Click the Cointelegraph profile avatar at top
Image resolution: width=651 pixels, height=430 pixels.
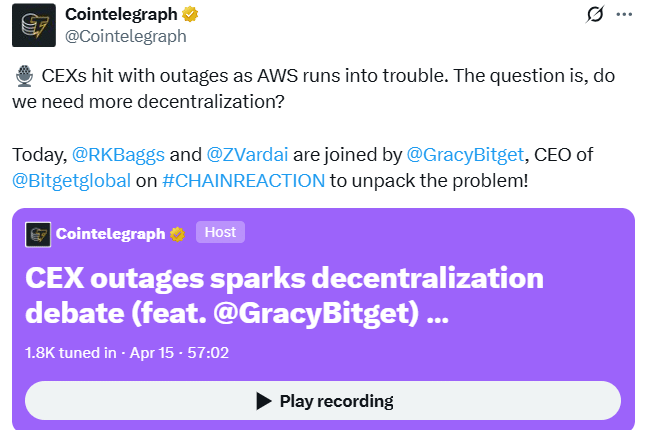[33, 25]
